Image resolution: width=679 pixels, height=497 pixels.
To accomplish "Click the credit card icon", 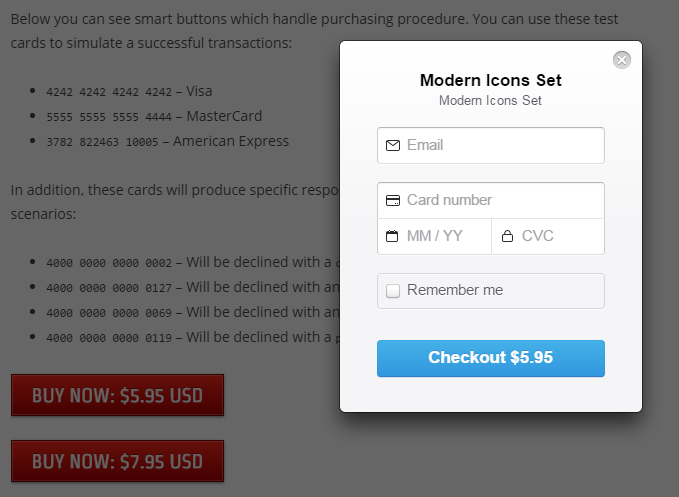I will click(x=393, y=200).
